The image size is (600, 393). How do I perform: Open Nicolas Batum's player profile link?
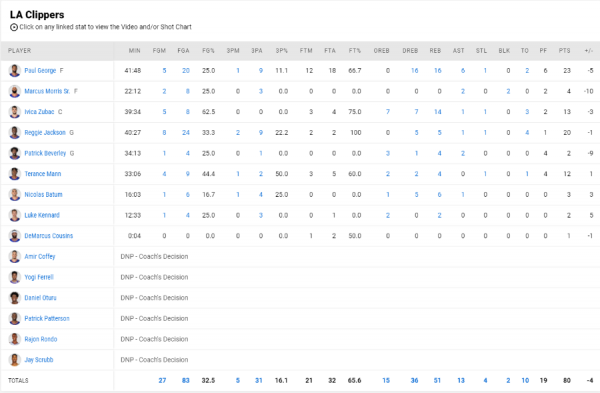(43, 194)
